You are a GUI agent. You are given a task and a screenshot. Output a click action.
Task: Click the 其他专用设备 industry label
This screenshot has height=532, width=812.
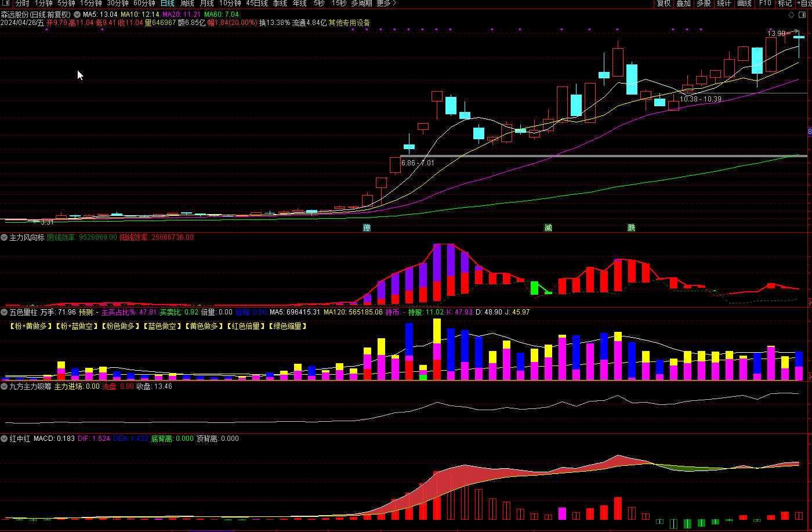click(x=349, y=23)
